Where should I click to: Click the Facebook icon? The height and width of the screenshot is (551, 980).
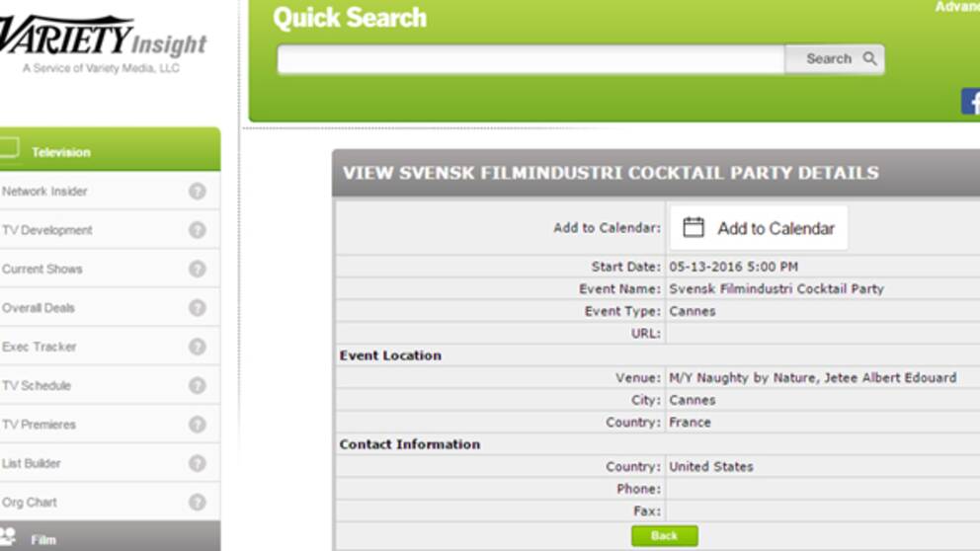point(971,101)
